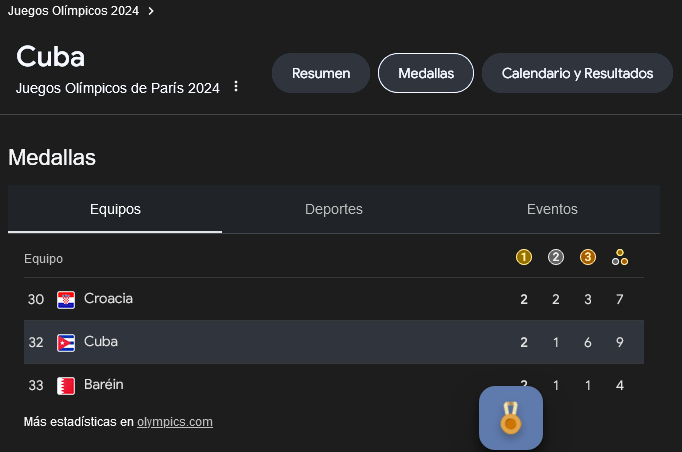Click the Bahrain flag icon
The width and height of the screenshot is (682, 452).
tap(66, 386)
